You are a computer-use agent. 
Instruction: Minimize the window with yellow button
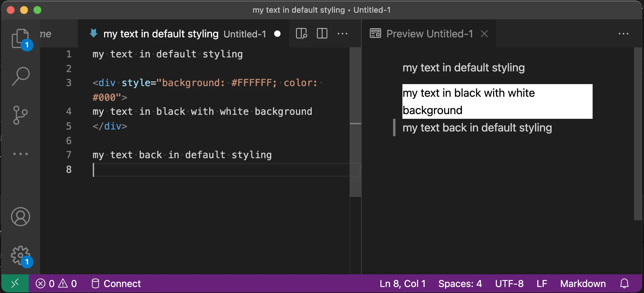pyautogui.click(x=24, y=10)
